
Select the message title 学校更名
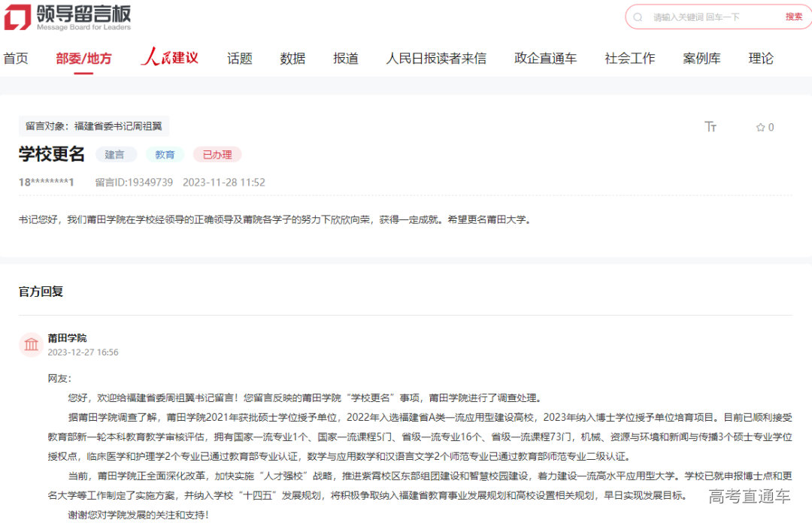tap(52, 154)
